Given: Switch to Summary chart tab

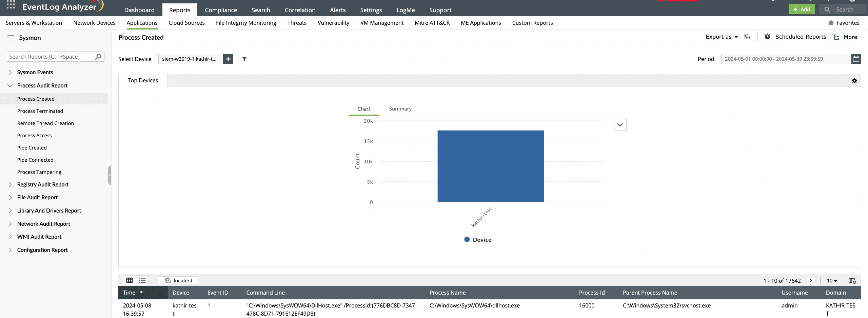Looking at the screenshot, I should [x=400, y=109].
